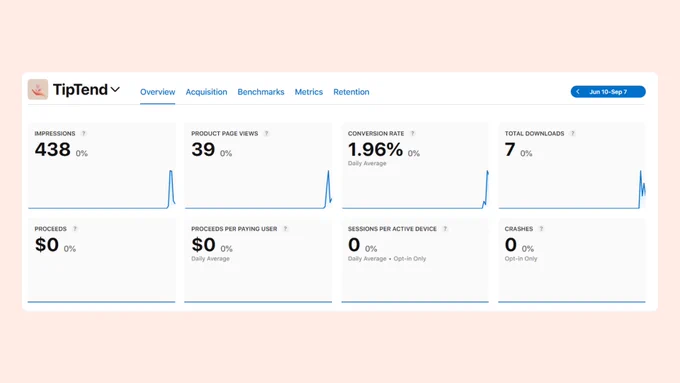Click the TipTend app name
680x383 pixels.
(x=80, y=90)
